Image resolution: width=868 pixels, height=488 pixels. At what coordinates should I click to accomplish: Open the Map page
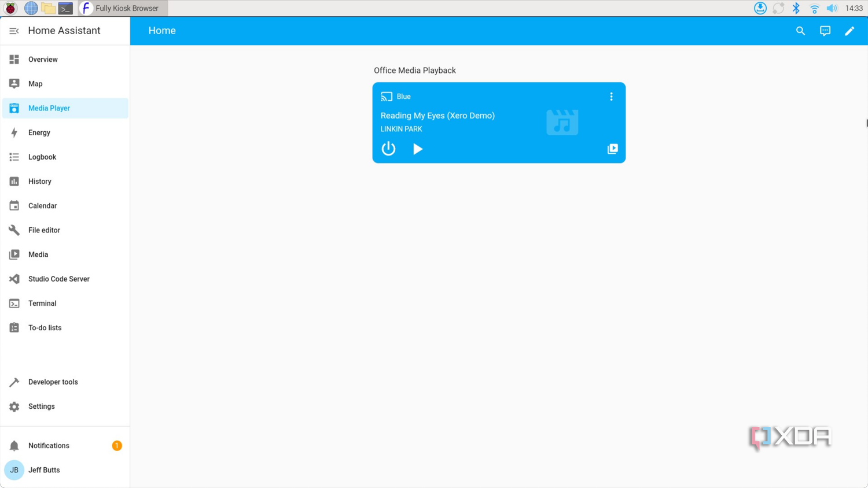pyautogui.click(x=65, y=84)
